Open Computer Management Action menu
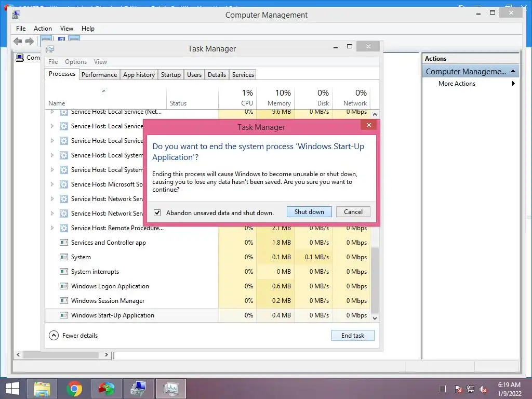 pyautogui.click(x=43, y=29)
